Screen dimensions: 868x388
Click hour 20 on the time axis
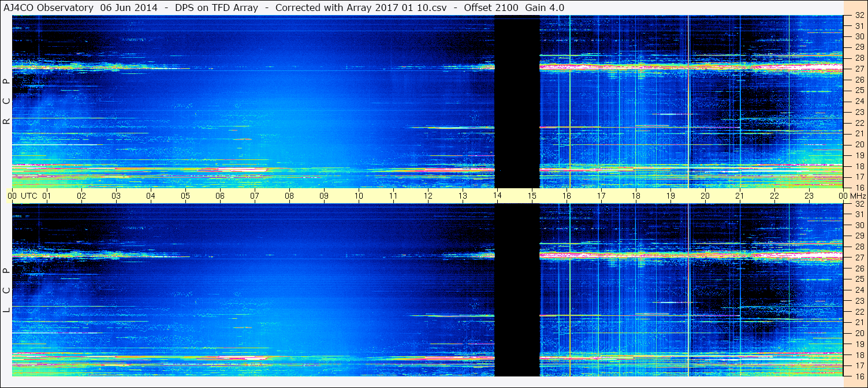click(x=705, y=196)
